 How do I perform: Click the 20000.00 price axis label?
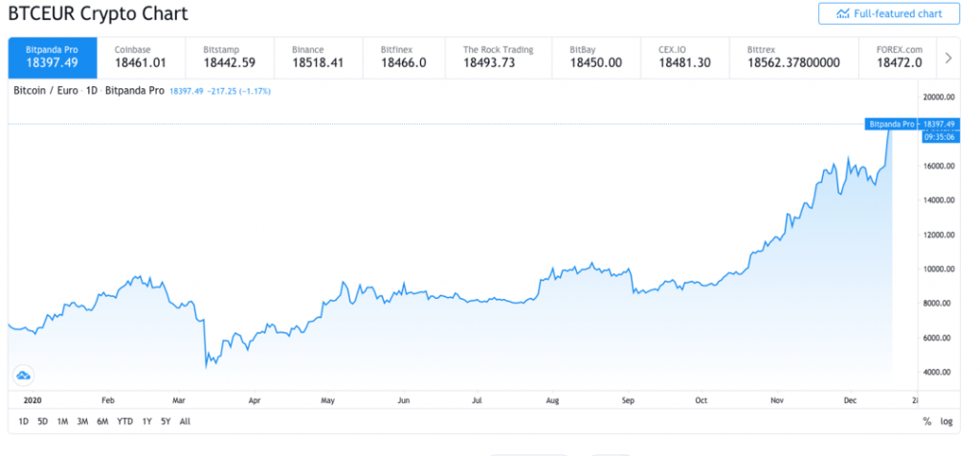[939, 97]
